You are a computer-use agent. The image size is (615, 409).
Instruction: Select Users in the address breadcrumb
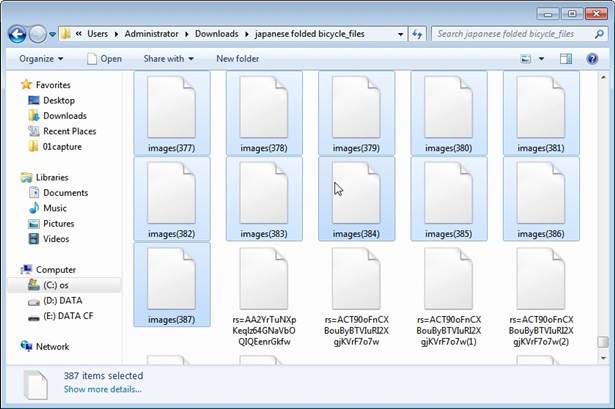tap(97, 34)
